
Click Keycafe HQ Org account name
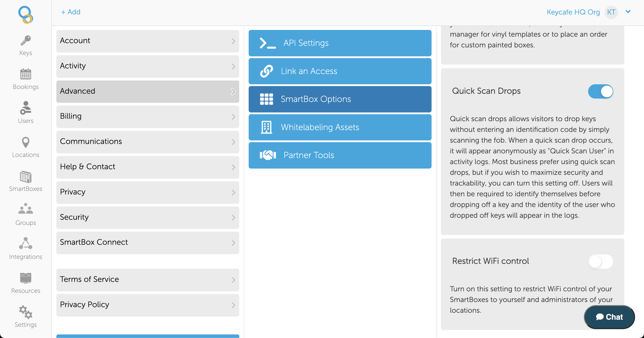tap(573, 12)
